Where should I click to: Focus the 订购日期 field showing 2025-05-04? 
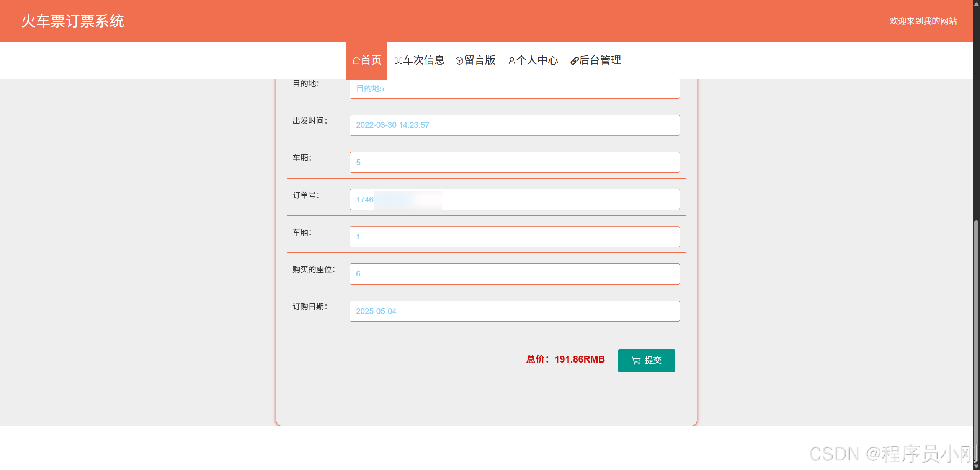(x=514, y=311)
